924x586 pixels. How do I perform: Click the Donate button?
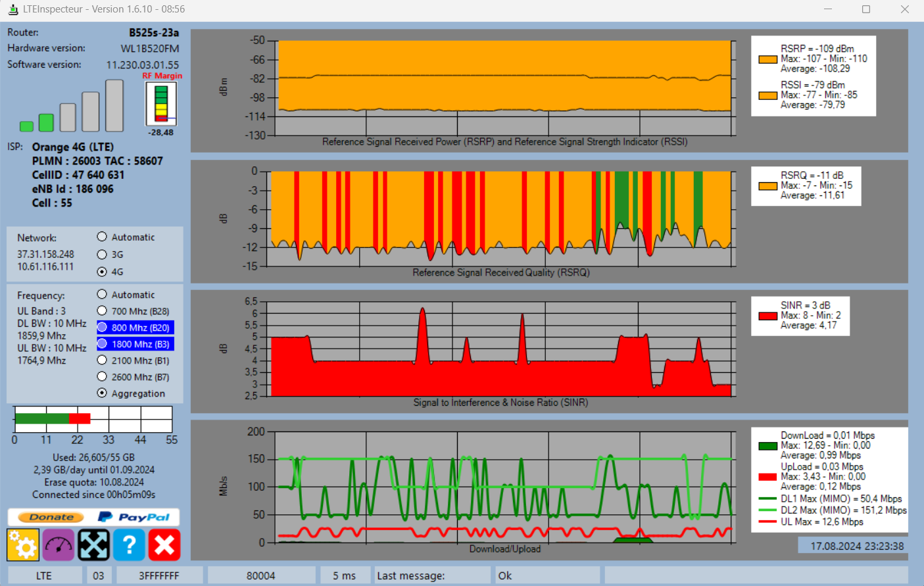pyautogui.click(x=51, y=517)
